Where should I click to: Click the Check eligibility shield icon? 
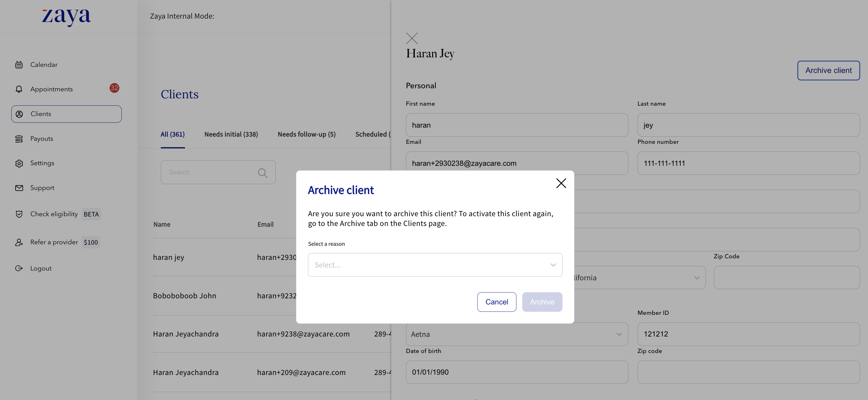[x=19, y=214]
